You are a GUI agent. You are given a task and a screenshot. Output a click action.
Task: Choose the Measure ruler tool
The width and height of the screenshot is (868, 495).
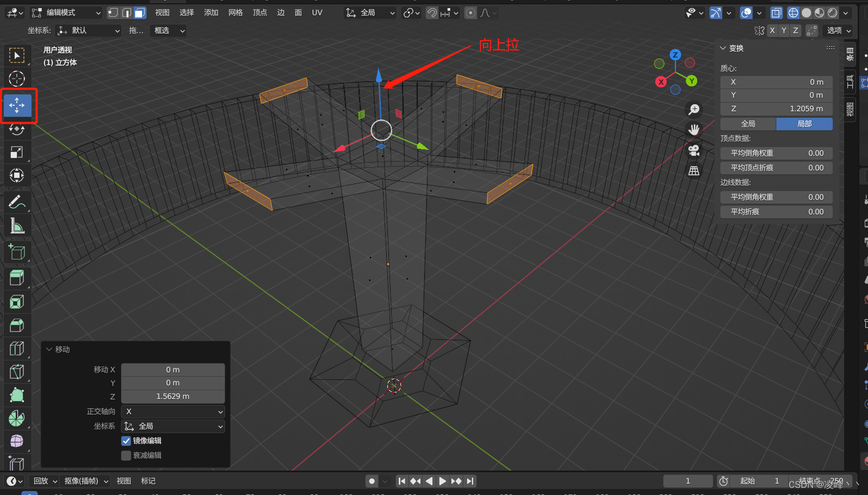coord(17,225)
